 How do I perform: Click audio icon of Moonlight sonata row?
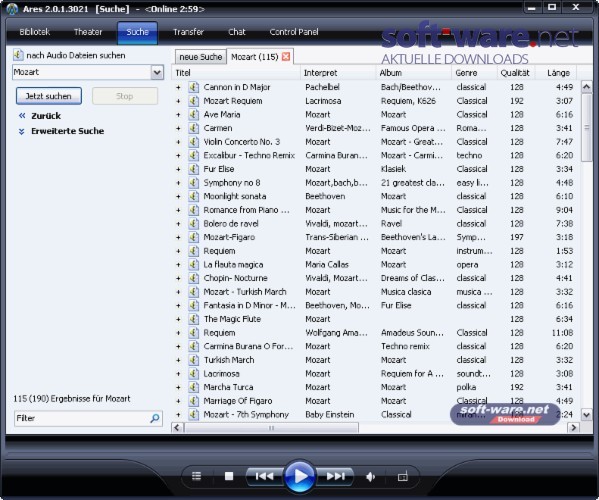coord(194,196)
